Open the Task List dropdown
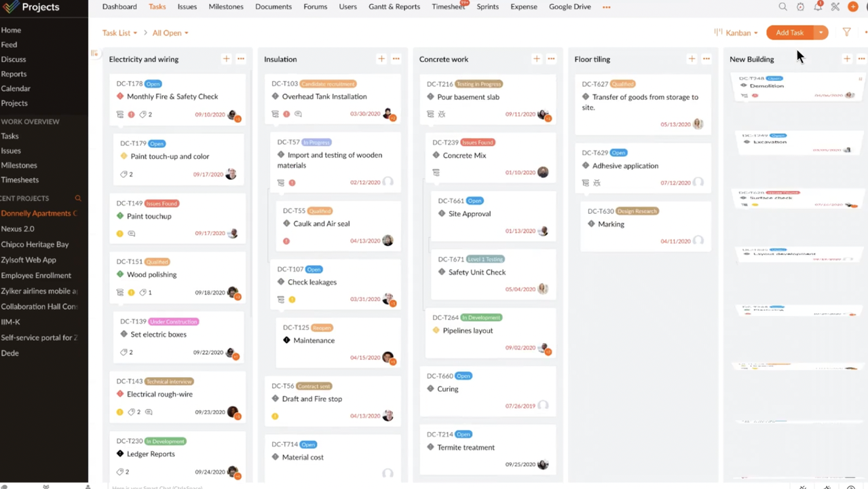This screenshot has width=868, height=489. (119, 33)
